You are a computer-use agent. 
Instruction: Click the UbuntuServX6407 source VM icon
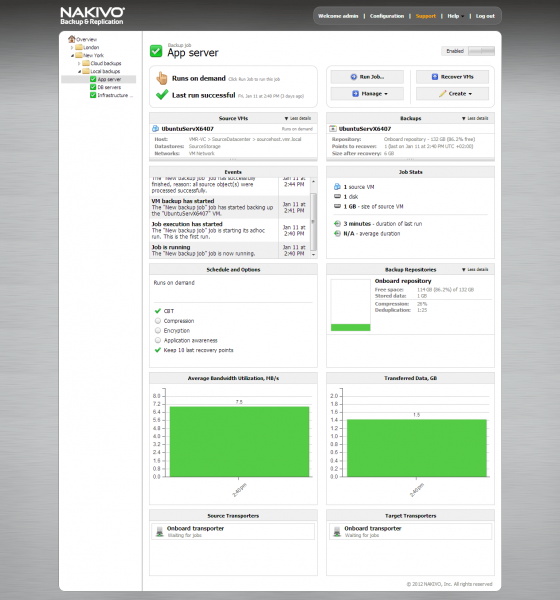(156, 129)
